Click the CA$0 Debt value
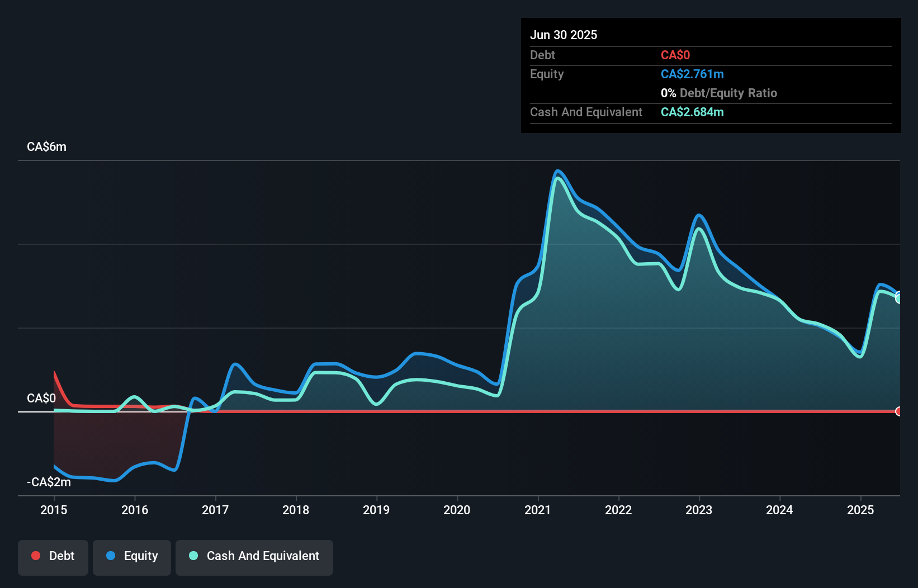Screen dimensions: 918x588 675,55
